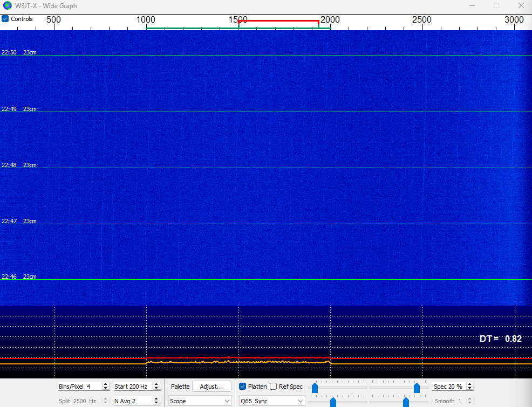Click the N Avg input field
Viewport: 532px width, 407px height.
(x=132, y=401)
